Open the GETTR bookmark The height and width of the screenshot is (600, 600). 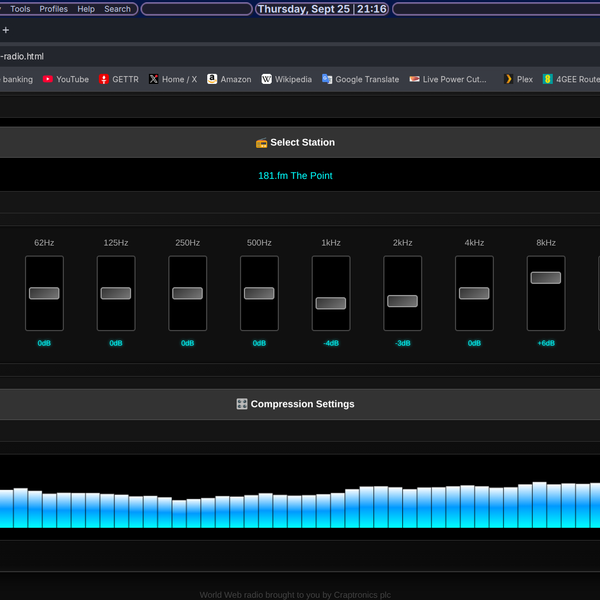[x=119, y=79]
